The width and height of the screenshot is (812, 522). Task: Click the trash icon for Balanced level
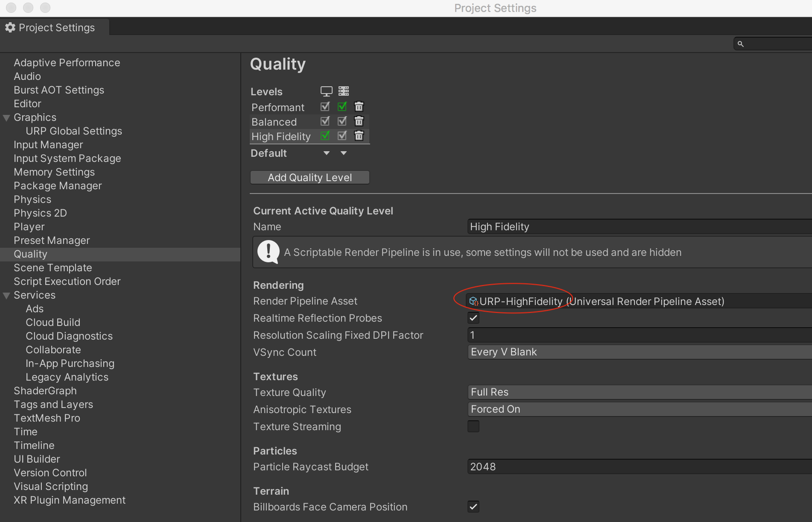tap(359, 121)
